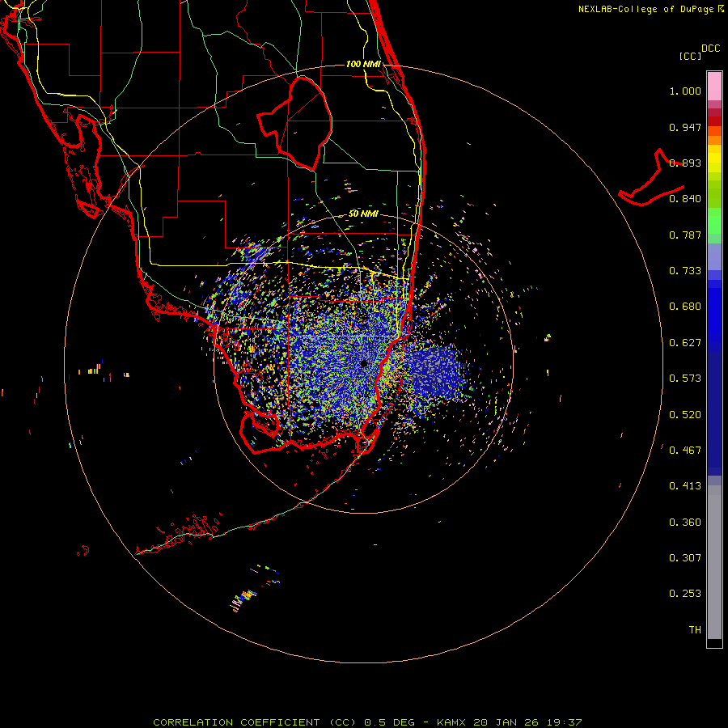
Task: Select the 0.253 legend value
Action: tap(685, 594)
